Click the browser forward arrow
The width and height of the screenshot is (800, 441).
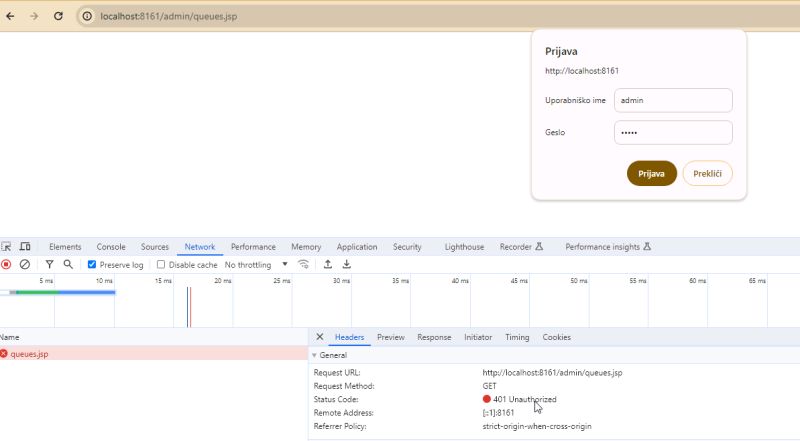pos(34,16)
